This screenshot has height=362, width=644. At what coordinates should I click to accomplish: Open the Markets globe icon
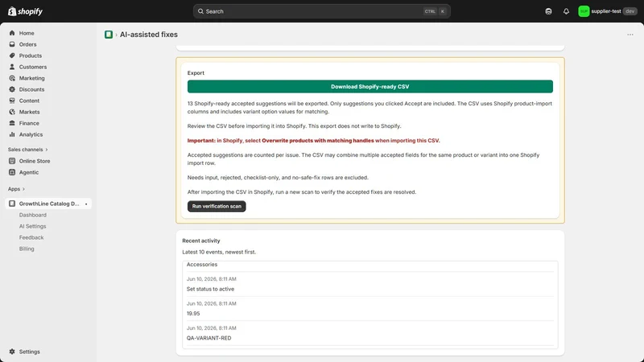pyautogui.click(x=12, y=112)
